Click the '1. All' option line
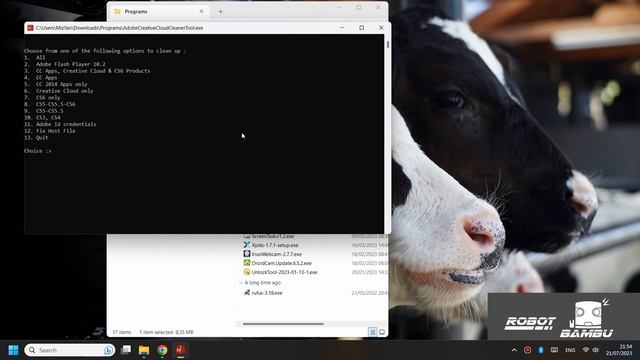This screenshot has height=360, width=640. (35, 58)
